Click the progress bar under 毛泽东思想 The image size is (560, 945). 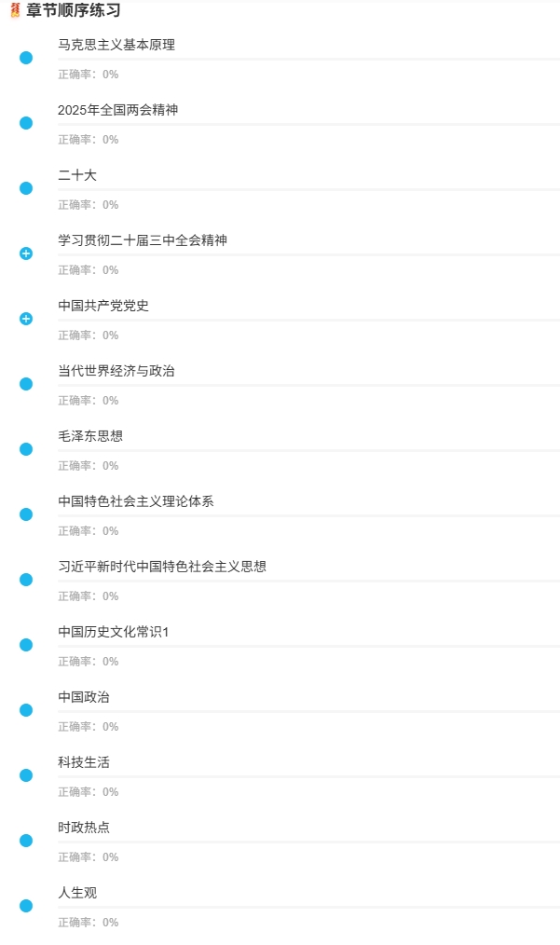(308, 451)
